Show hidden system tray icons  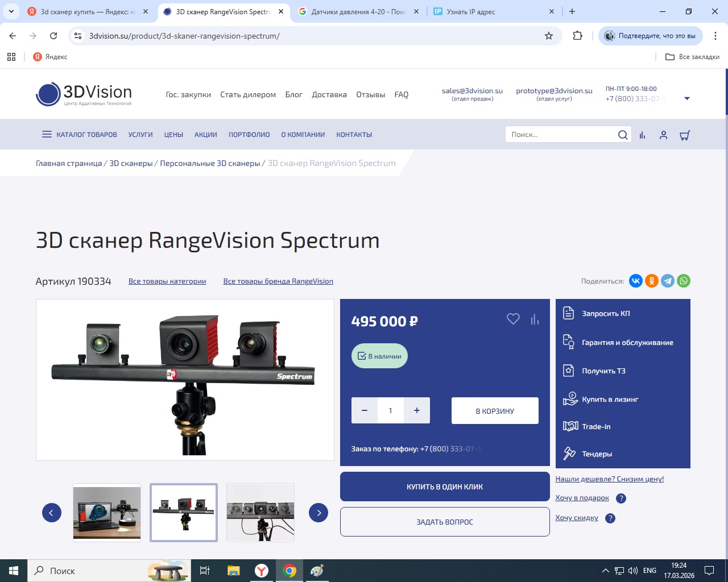606,571
